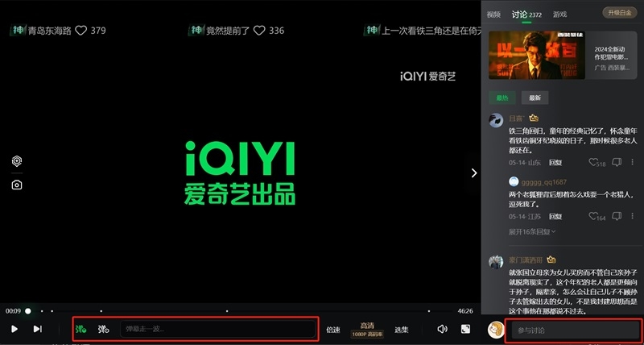The height and width of the screenshot is (345, 644).
Task: Open reply bubble on 山东 comment
Action: 617,163
